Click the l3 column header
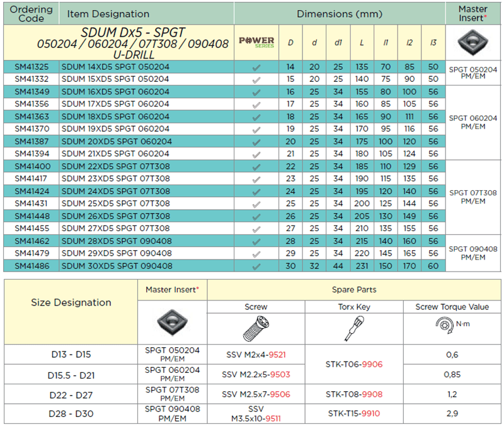This screenshot has width=504, height=429. 433,42
